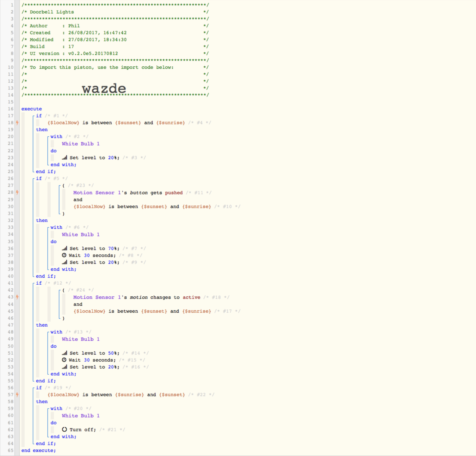Screen dimensions: 476x456
Task: Click {$localNow} in condition #10
Action: tap(89, 206)
